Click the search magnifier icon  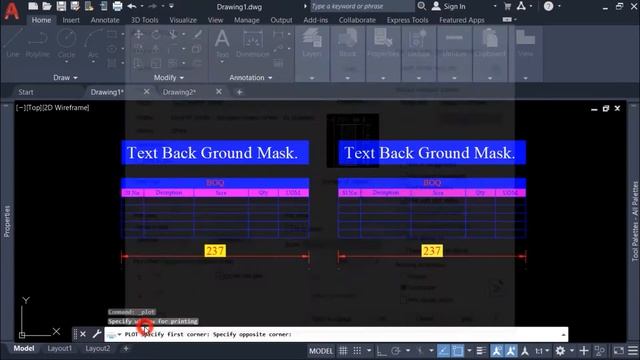pos(422,6)
